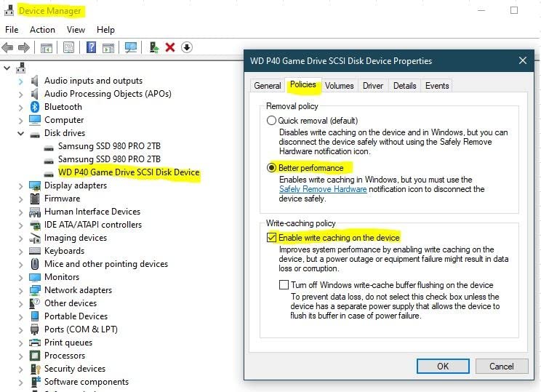Collapse the root computer node chevron
Image resolution: width=541 pixels, height=392 pixels.
[x=7, y=68]
